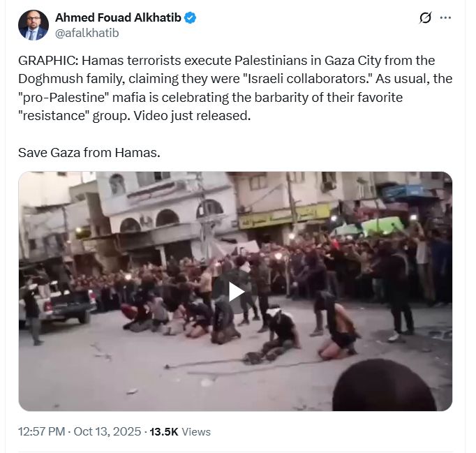Click the blue verified checkmark badge
The width and height of the screenshot is (476, 453).
coord(190,18)
